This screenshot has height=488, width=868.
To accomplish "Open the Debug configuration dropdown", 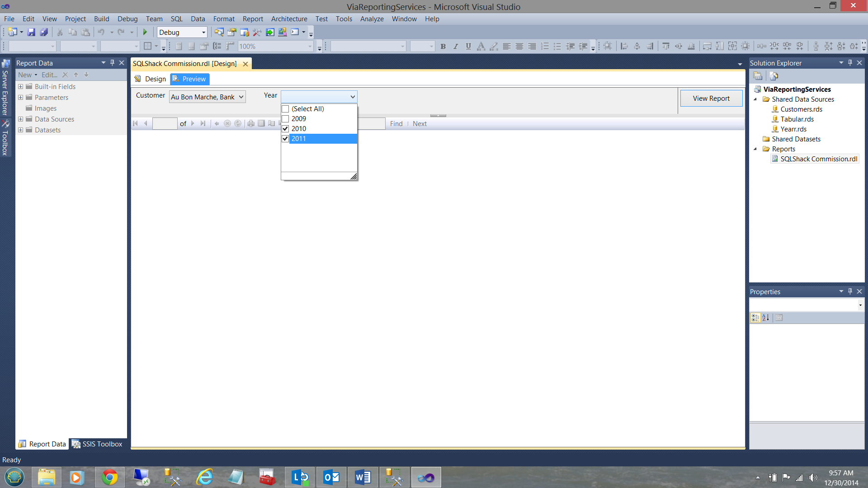I will point(203,32).
